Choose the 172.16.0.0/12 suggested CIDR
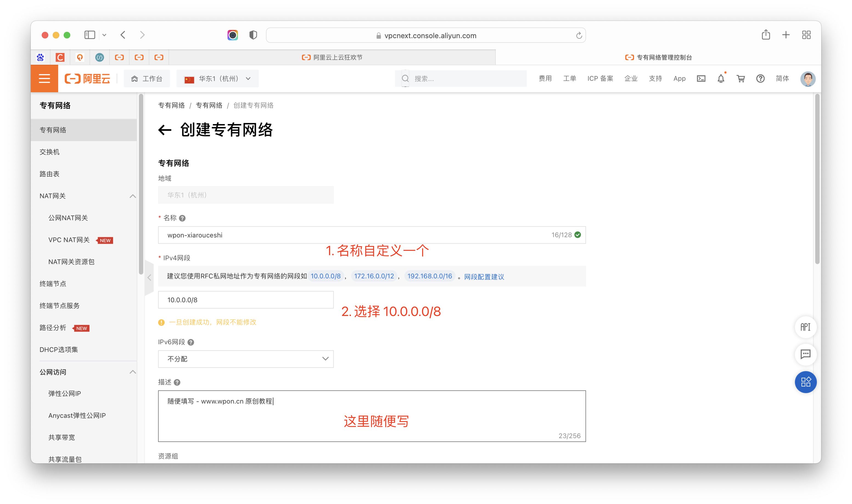852x504 pixels. [x=374, y=276]
